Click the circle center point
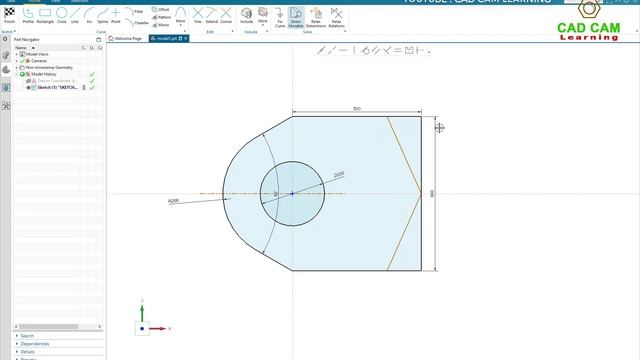Image resolution: width=640 pixels, height=360 pixels. pos(292,193)
